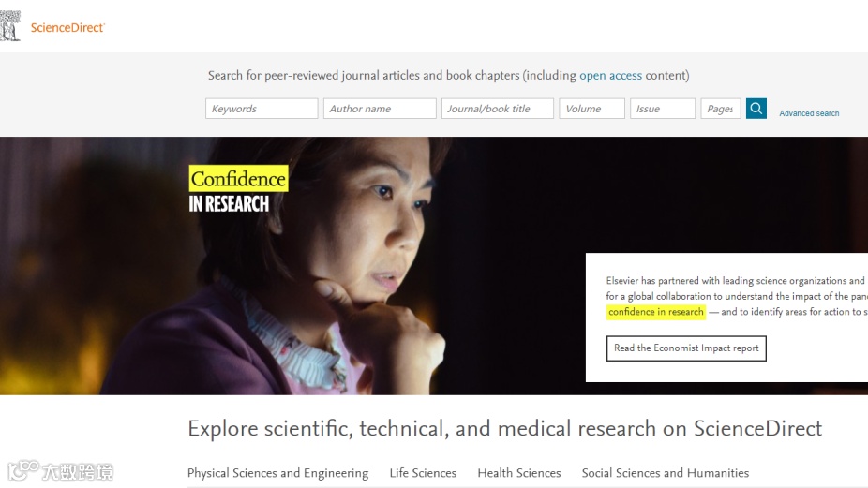Image resolution: width=868 pixels, height=488 pixels.
Task: Follow the open access link
Action: click(610, 75)
